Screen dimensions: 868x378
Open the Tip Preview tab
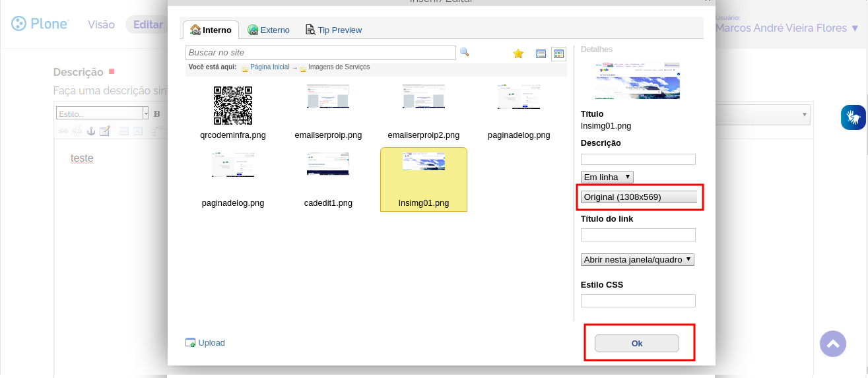click(333, 30)
